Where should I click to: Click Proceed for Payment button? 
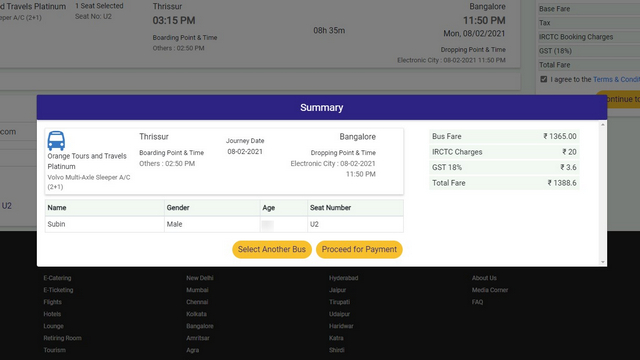359,249
